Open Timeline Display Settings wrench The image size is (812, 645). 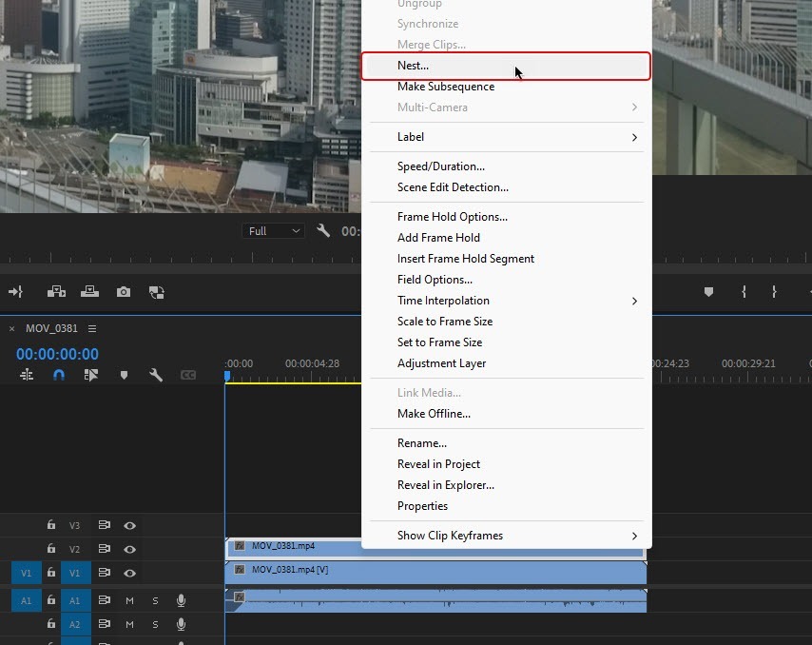coord(156,376)
